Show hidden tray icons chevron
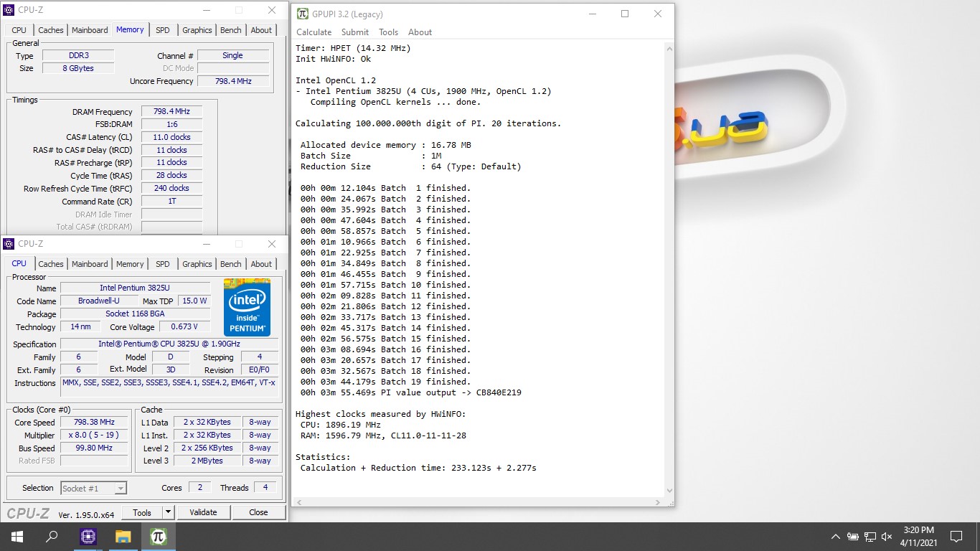This screenshot has height=551, width=980. [x=835, y=536]
